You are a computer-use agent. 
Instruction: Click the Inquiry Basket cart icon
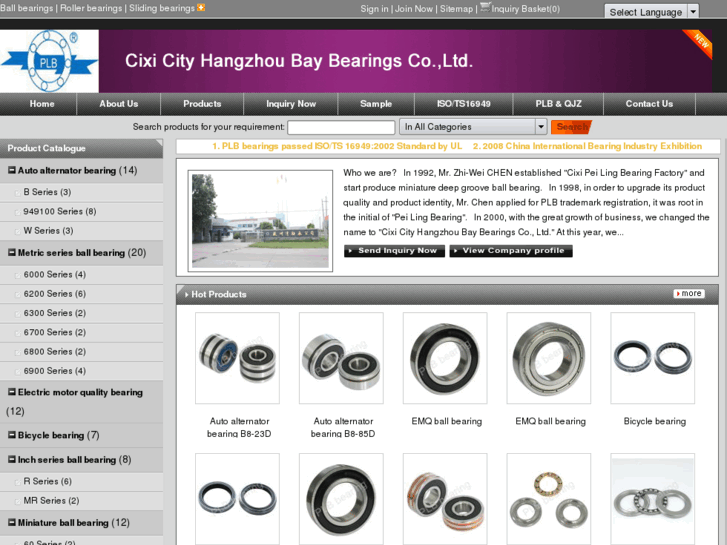click(485, 7)
